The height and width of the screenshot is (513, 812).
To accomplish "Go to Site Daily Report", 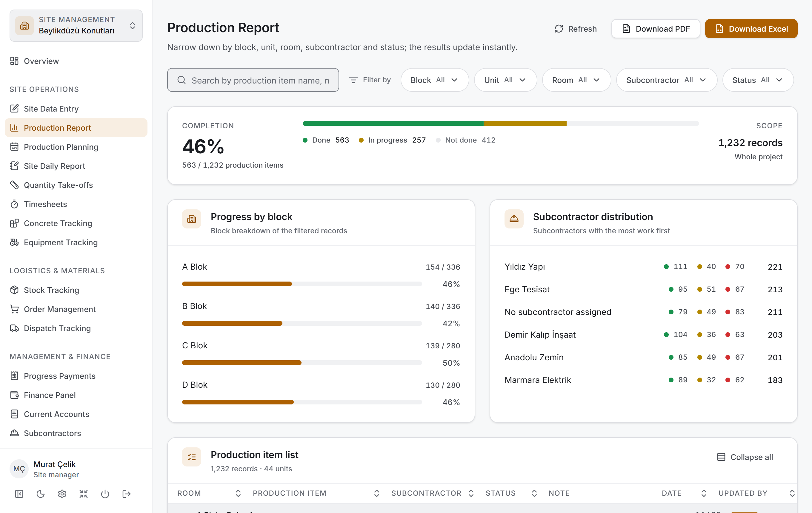I will coord(76,166).
